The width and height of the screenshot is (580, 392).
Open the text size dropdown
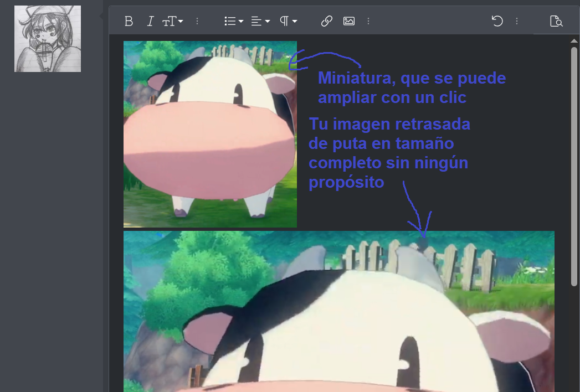(x=173, y=22)
